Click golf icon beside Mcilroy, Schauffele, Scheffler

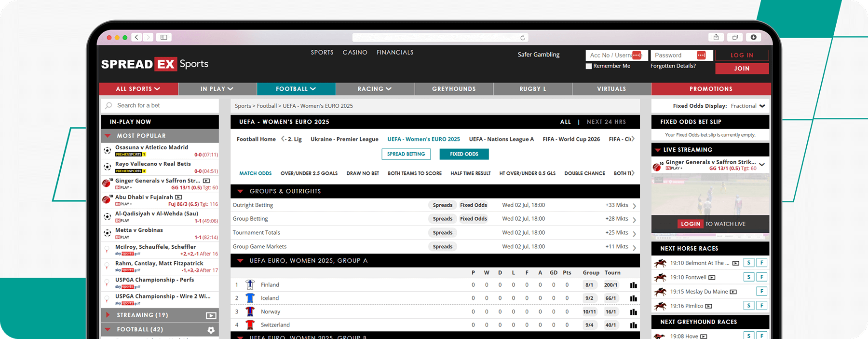pos(107,250)
